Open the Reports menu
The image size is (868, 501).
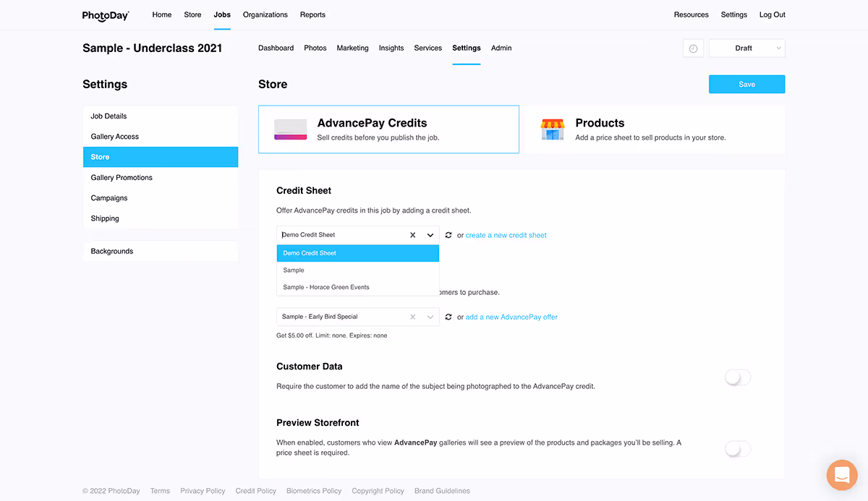312,14
